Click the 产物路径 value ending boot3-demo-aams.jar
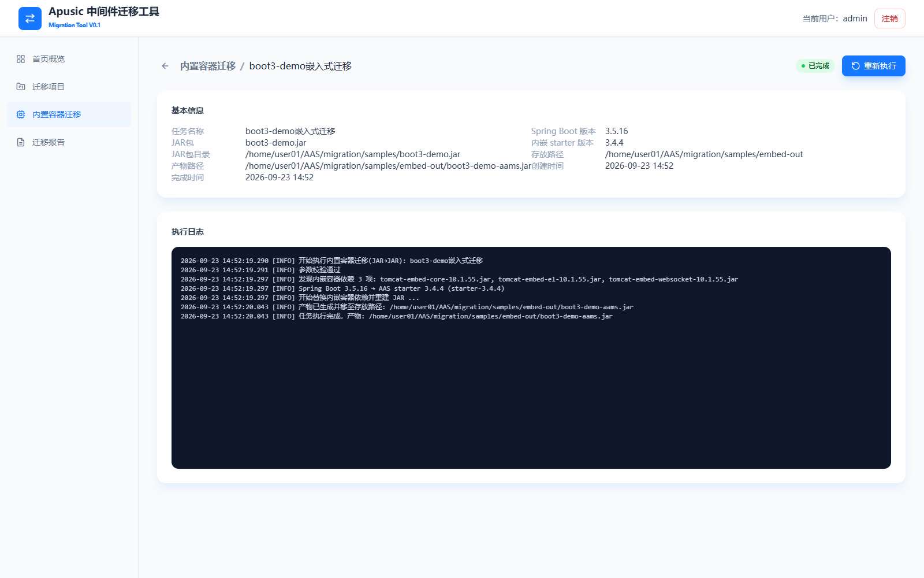The height and width of the screenshot is (578, 924). coord(388,166)
